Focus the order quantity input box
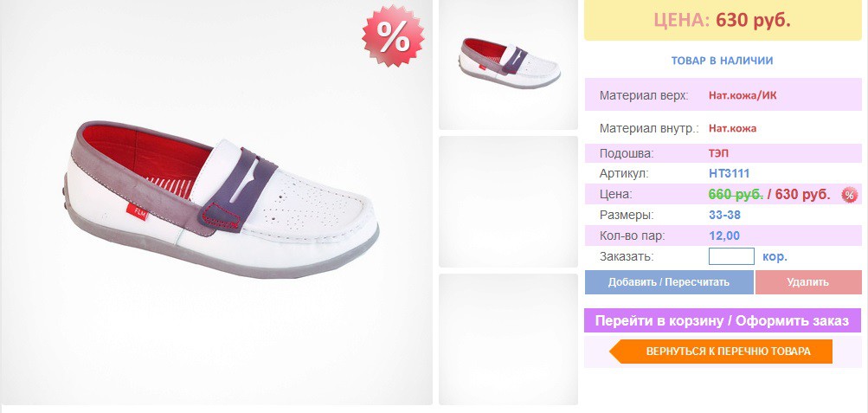 coord(731,256)
